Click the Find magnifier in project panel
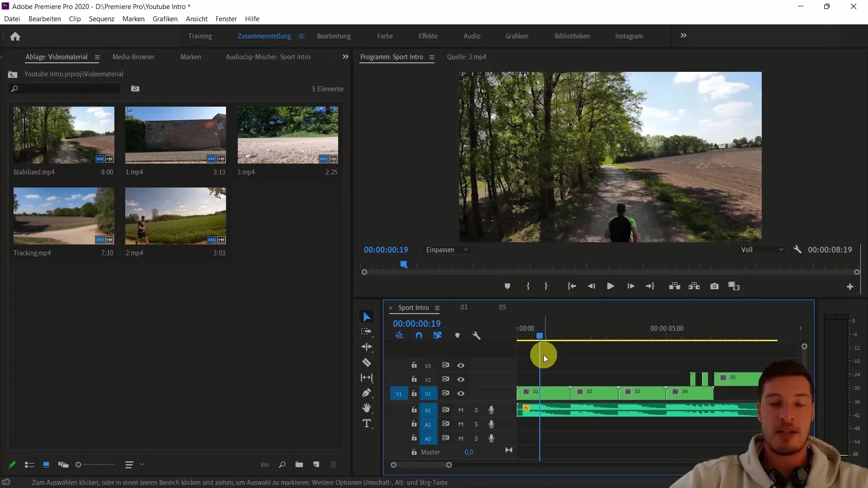This screenshot has width=868, height=488. [x=282, y=465]
